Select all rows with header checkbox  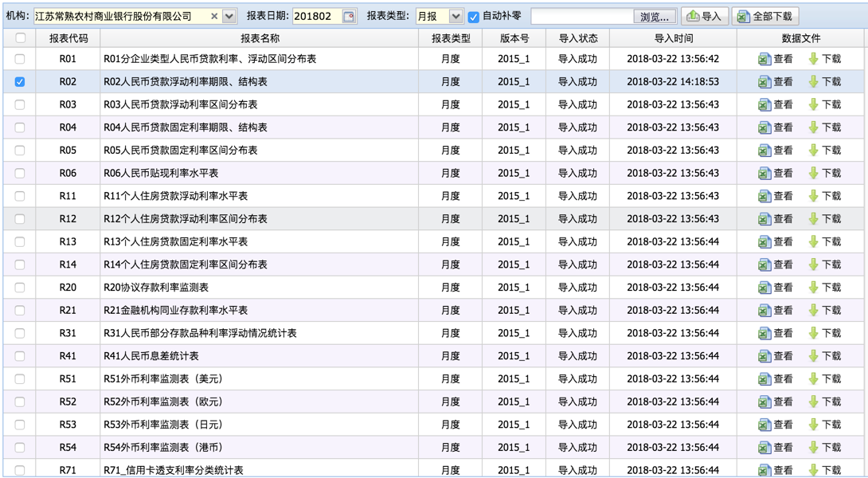click(20, 37)
